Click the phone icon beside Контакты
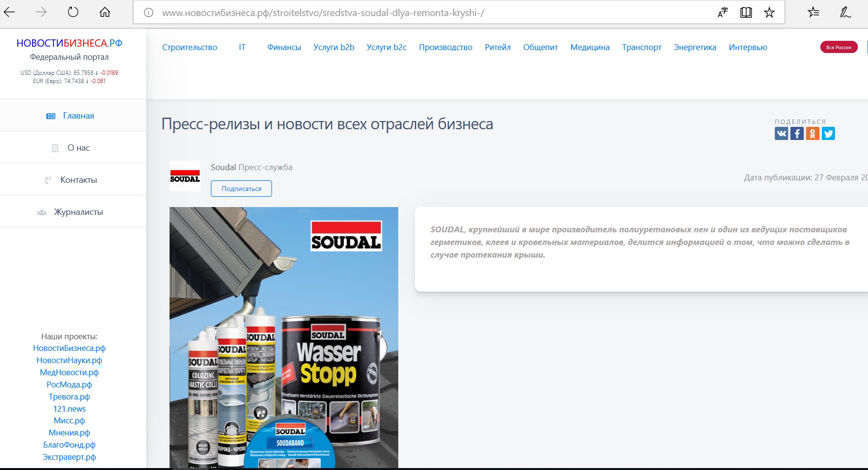This screenshot has height=470, width=868. click(x=48, y=180)
